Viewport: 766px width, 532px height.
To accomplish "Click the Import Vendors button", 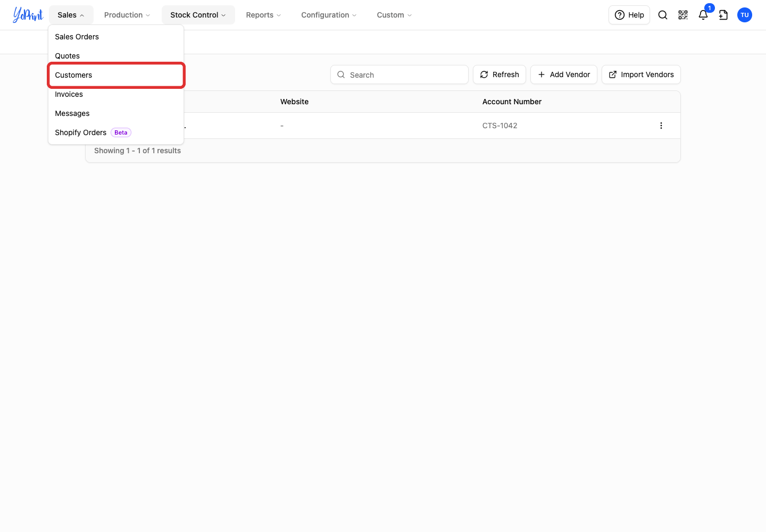I will (641, 74).
